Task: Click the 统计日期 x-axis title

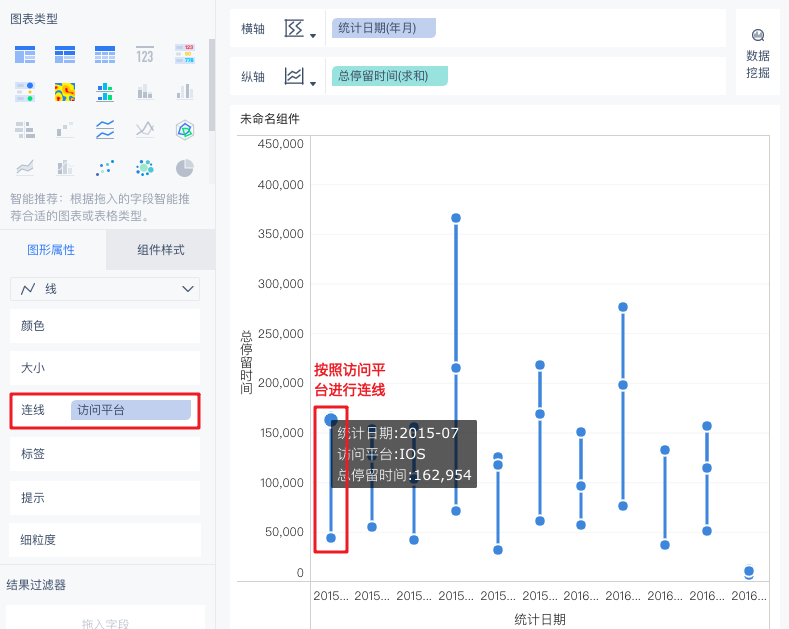Action: click(x=540, y=619)
